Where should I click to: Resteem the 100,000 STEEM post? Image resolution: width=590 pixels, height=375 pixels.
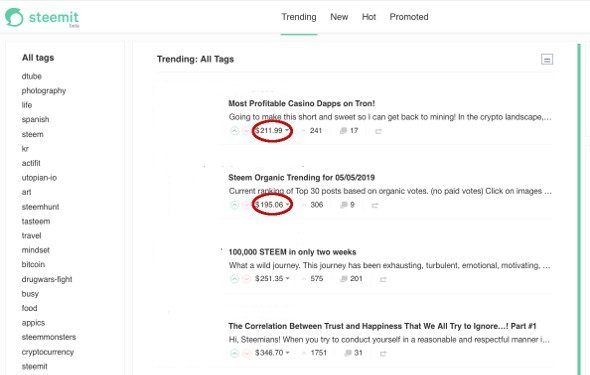(383, 279)
